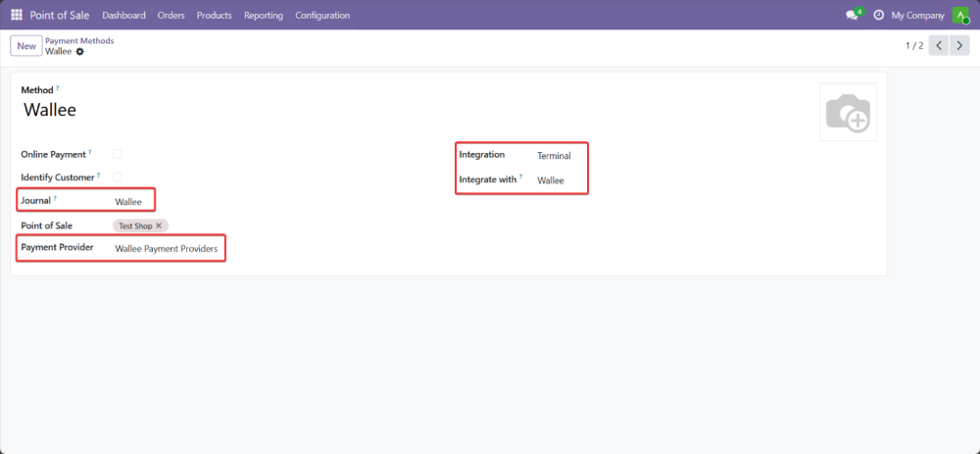Viewport: 980px width, 454px height.
Task: Open the Journal dropdown field
Action: coord(129,202)
